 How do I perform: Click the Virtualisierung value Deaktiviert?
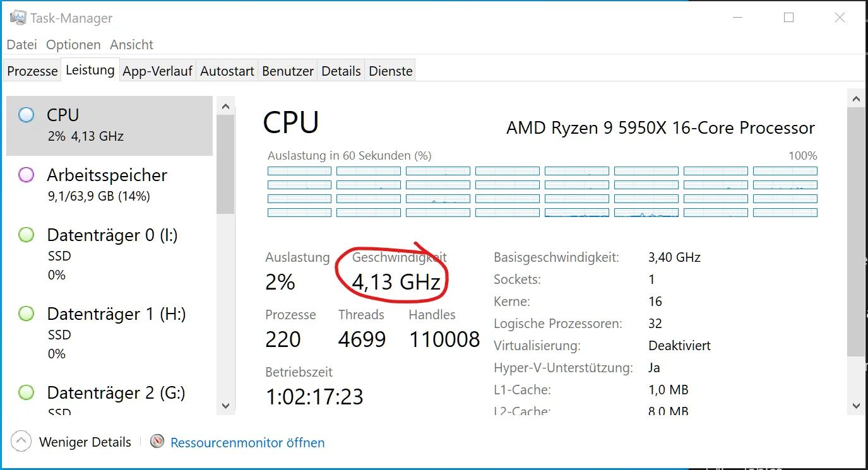(679, 346)
